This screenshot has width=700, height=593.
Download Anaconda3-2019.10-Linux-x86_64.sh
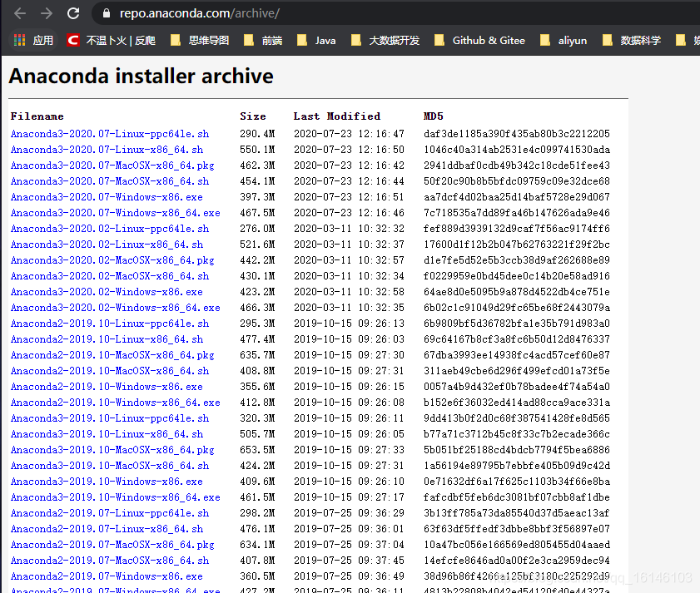pyautogui.click(x=107, y=434)
